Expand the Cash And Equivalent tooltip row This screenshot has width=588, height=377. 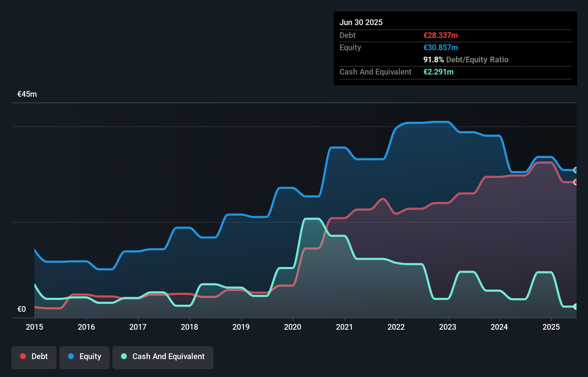(x=375, y=72)
